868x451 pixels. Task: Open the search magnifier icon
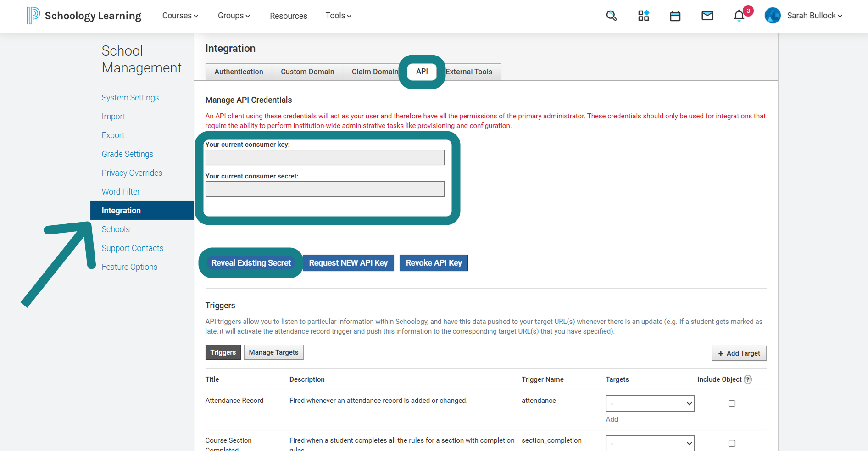[611, 16]
